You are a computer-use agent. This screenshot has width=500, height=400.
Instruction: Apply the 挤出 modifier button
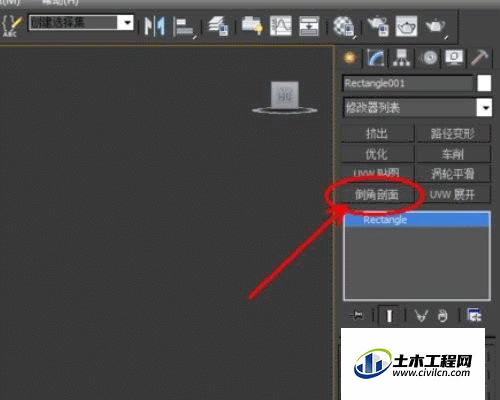378,134
